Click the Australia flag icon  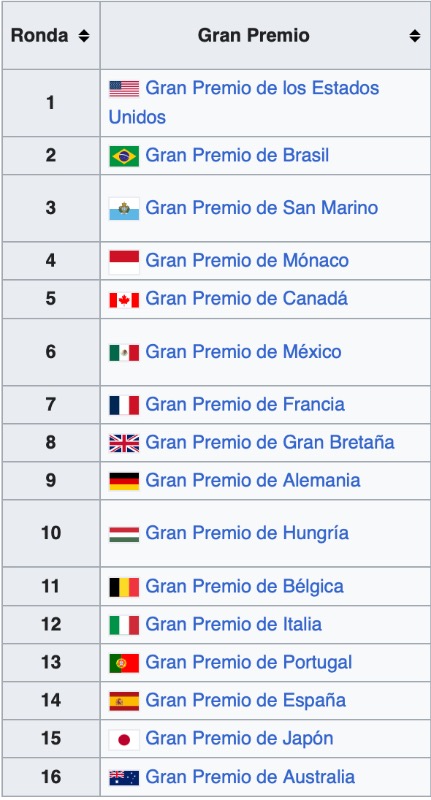124,778
